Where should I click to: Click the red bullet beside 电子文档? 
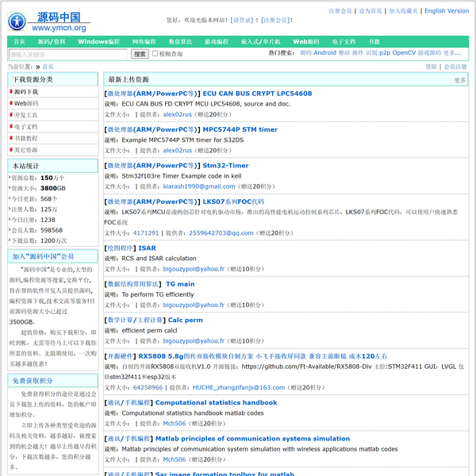(11, 127)
